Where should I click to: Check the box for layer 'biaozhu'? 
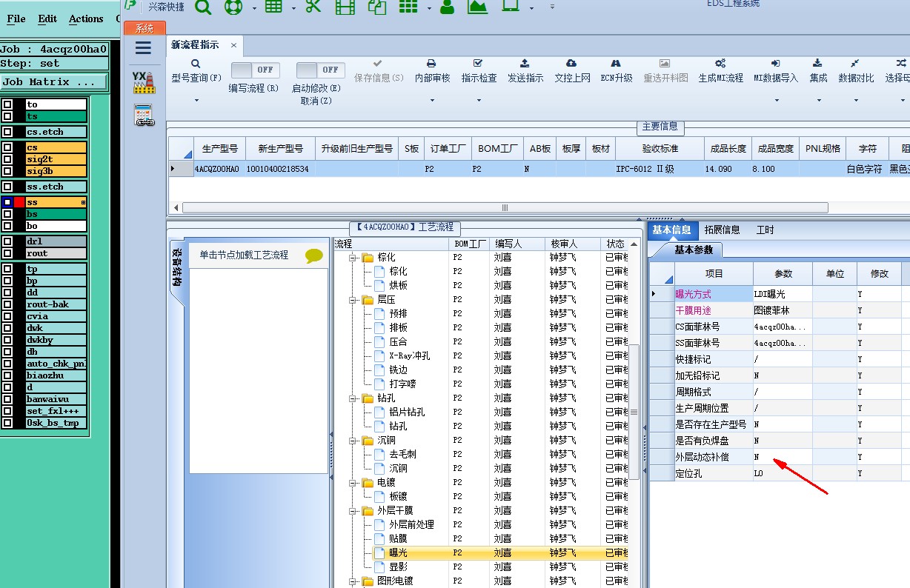coord(7,375)
